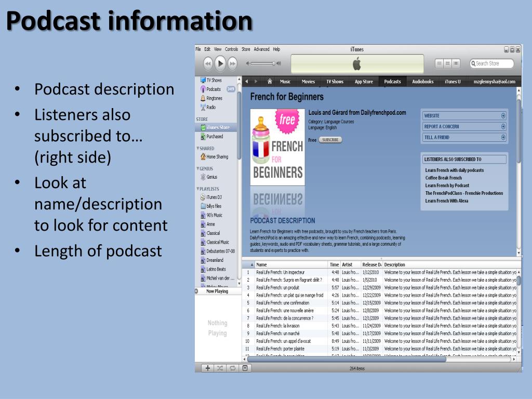Open the App Store tab
This screenshot has width=532, height=399.
[364, 82]
